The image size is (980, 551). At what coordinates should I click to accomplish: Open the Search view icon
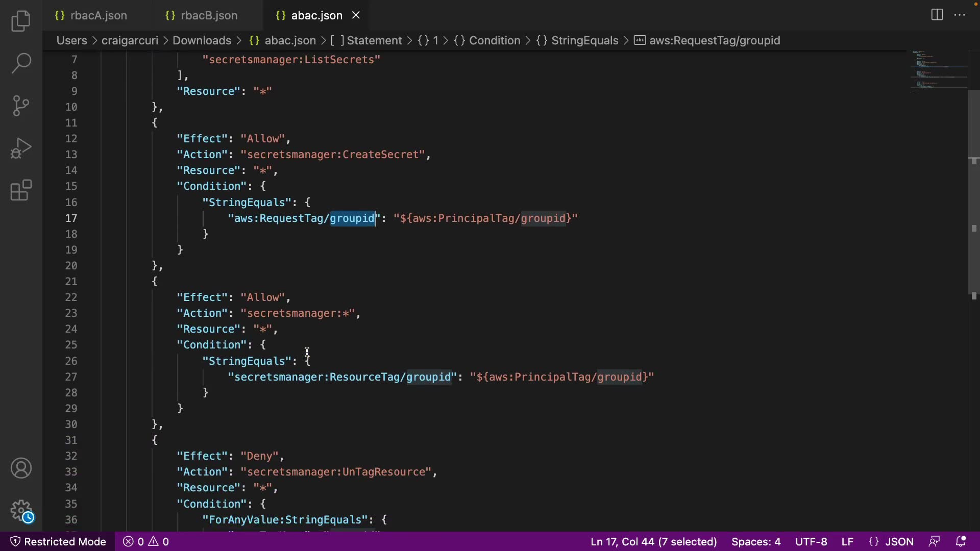point(21,63)
